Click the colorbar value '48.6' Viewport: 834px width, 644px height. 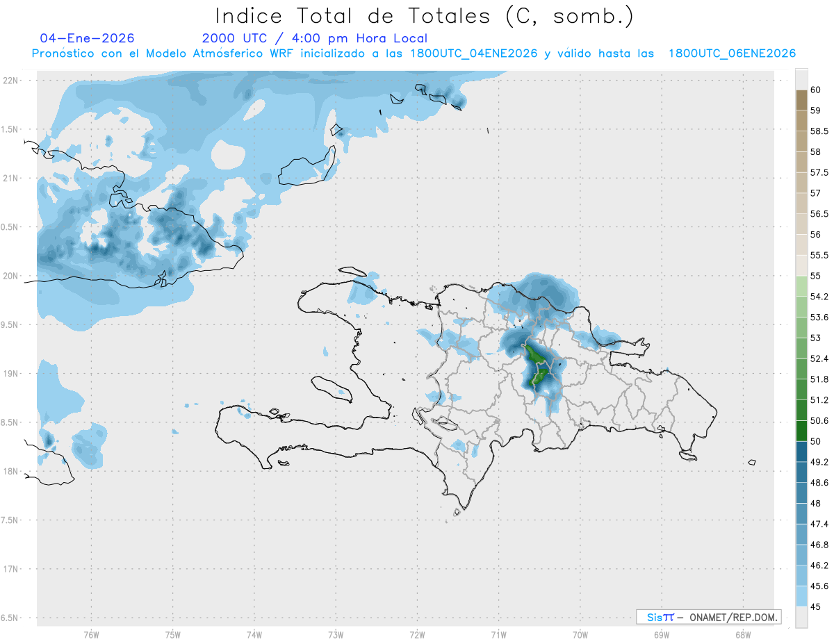(x=819, y=482)
